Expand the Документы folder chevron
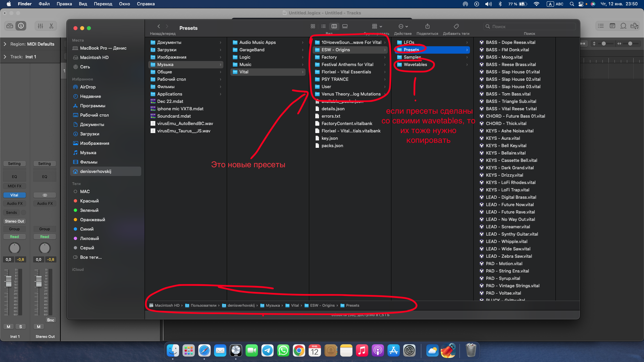The height and width of the screenshot is (362, 644). 220,42
